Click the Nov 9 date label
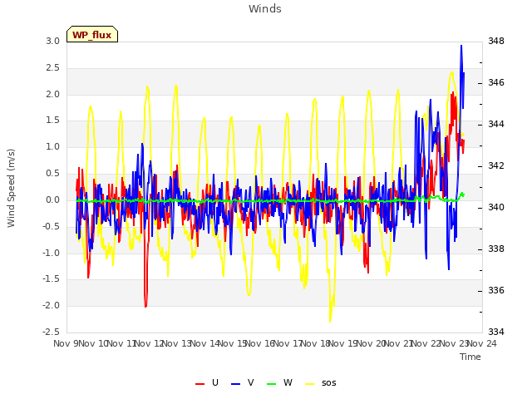Image resolution: width=532 pixels, height=399 pixels. pyautogui.click(x=66, y=343)
